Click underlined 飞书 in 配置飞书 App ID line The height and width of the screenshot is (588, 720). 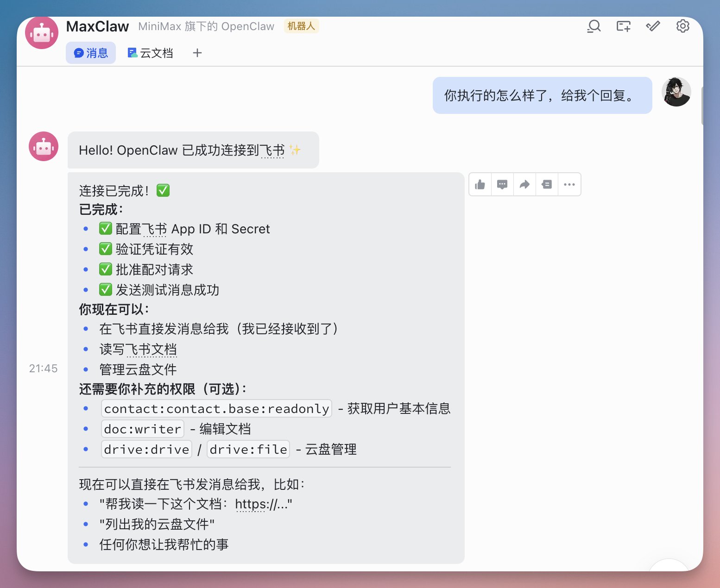(154, 229)
